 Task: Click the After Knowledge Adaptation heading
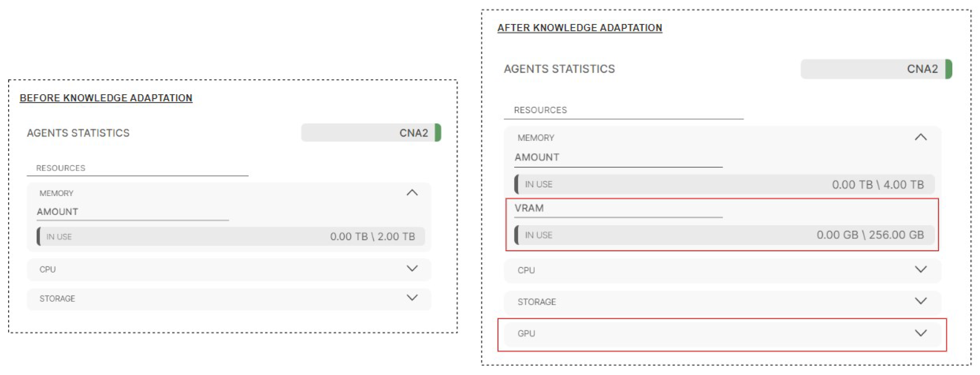coord(579,28)
